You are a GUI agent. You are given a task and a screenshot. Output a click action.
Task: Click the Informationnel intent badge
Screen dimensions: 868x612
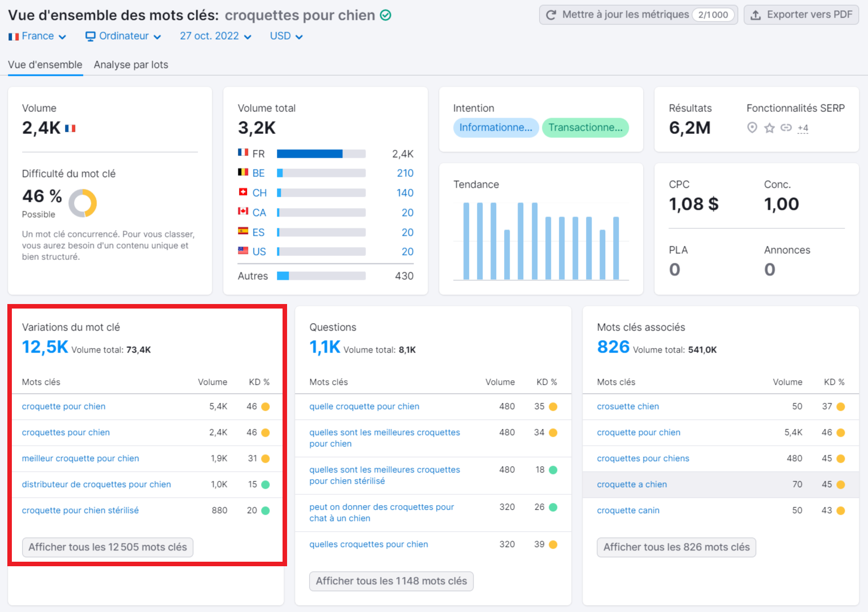pos(496,128)
